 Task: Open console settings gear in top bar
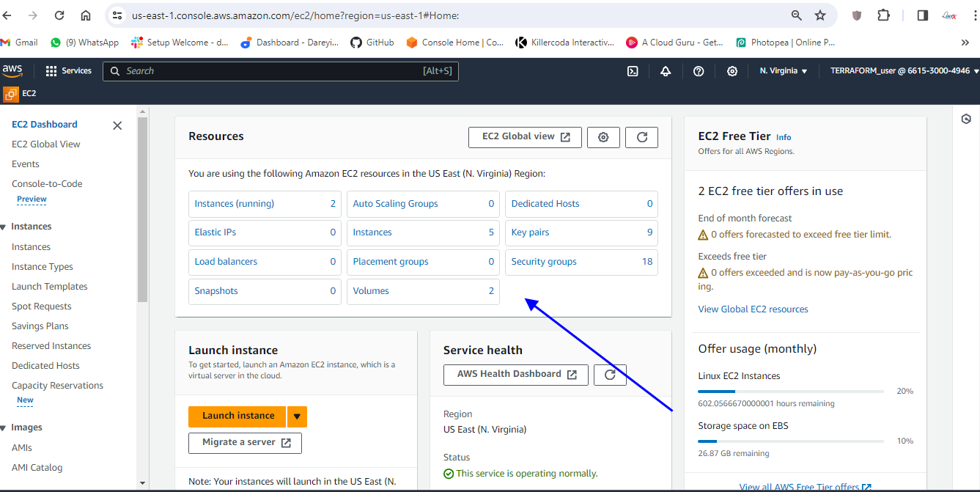click(732, 71)
